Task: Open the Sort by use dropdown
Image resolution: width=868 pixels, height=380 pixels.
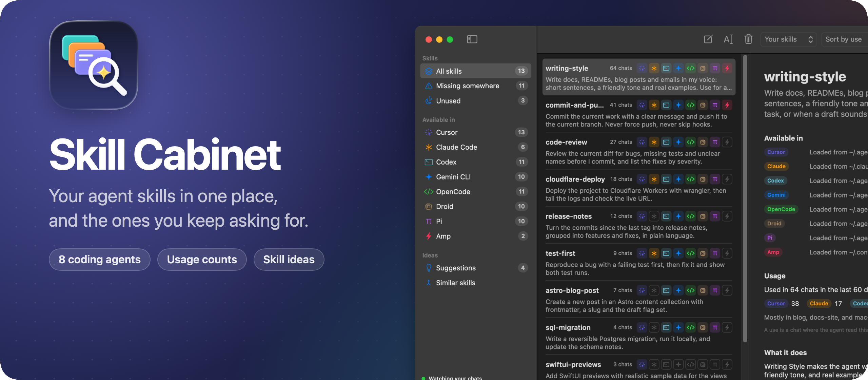Action: 844,39
